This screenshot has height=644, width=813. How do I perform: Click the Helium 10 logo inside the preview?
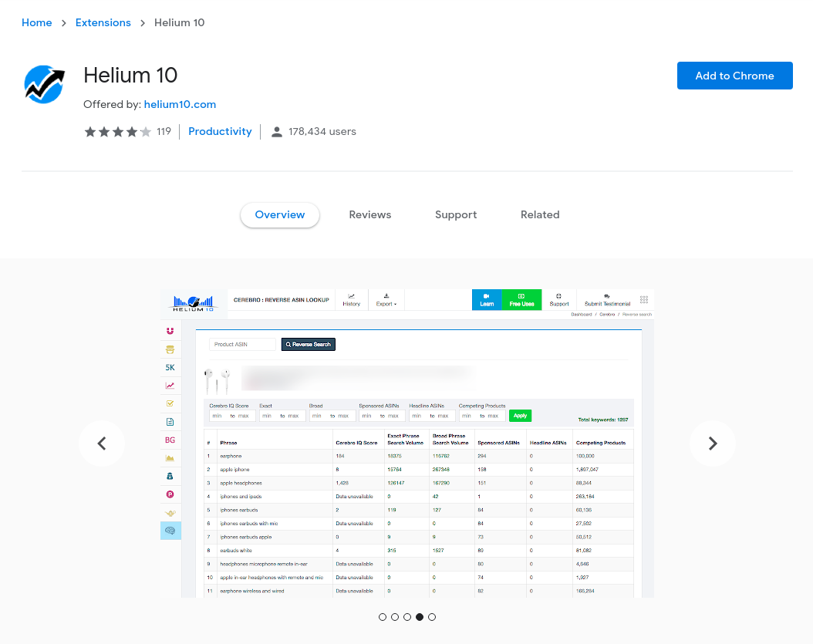pos(194,302)
